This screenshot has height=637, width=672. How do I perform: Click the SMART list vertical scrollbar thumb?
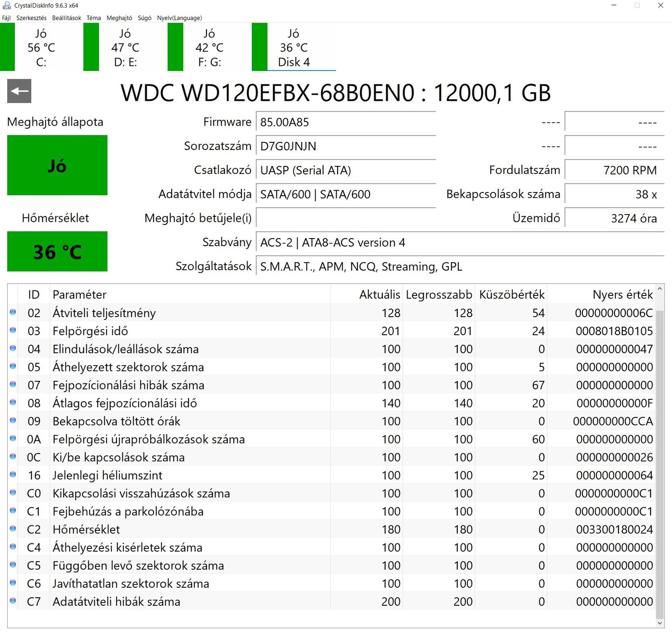(660, 464)
